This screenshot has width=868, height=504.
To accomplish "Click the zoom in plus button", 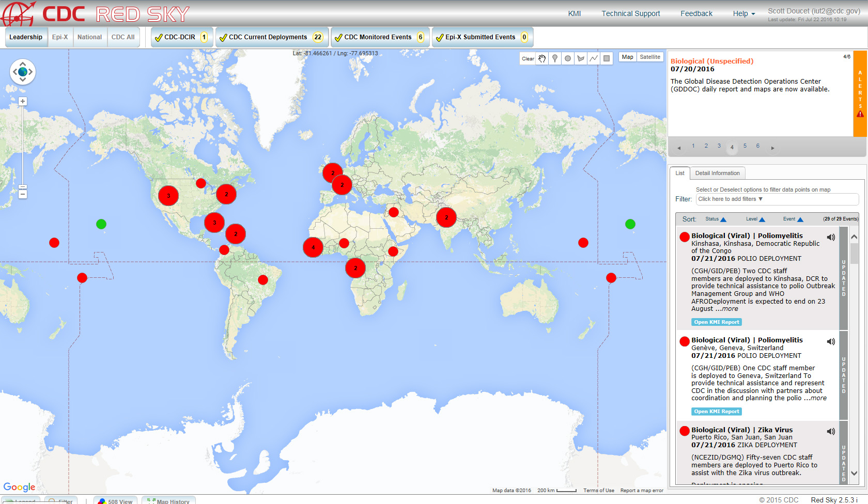I will [x=23, y=101].
